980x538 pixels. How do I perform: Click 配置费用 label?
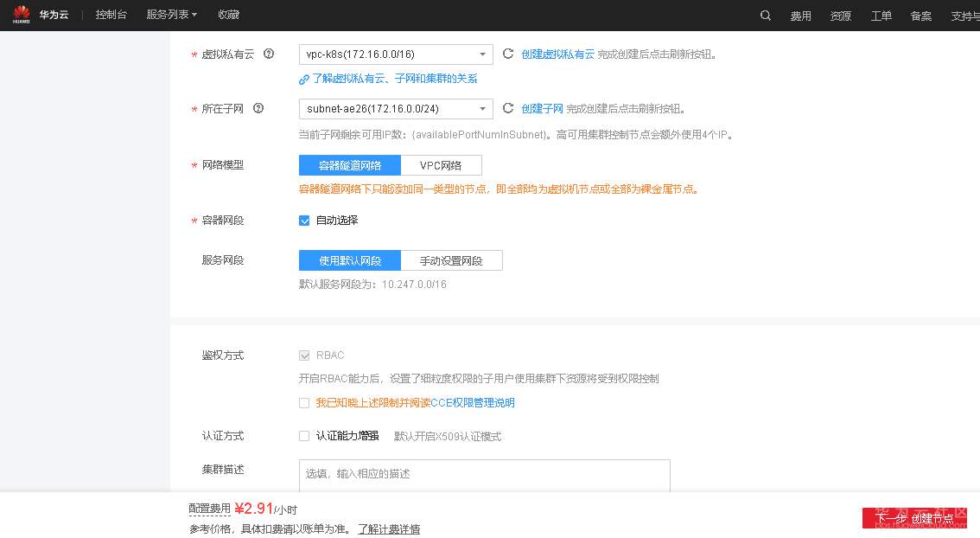point(209,509)
